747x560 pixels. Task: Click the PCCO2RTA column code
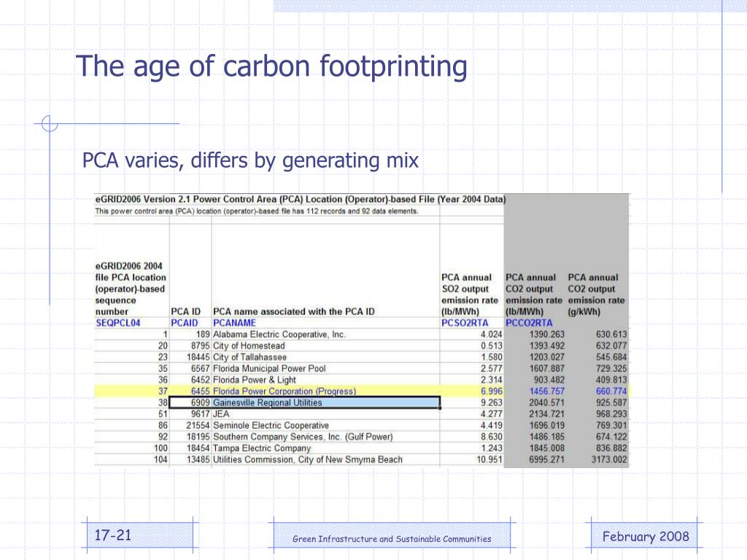(x=529, y=323)
